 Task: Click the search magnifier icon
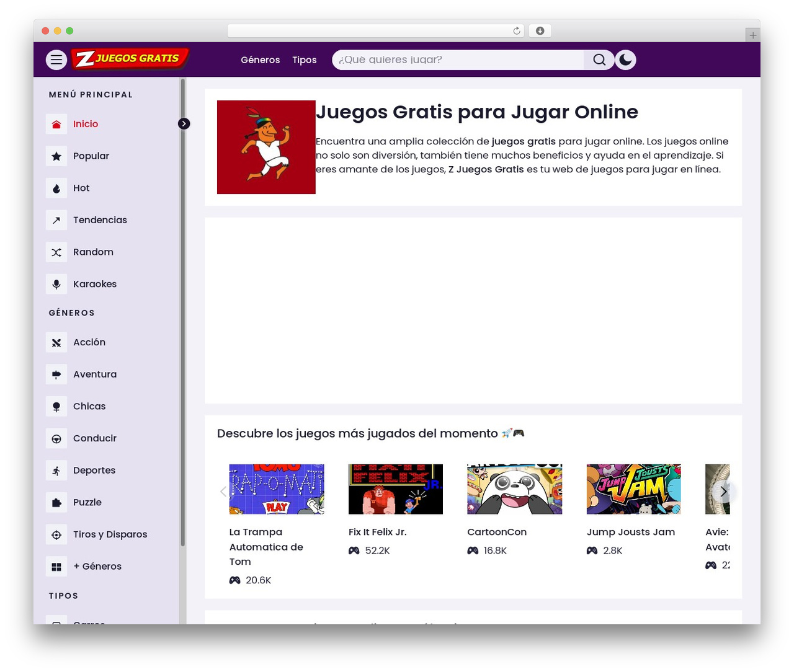click(599, 60)
